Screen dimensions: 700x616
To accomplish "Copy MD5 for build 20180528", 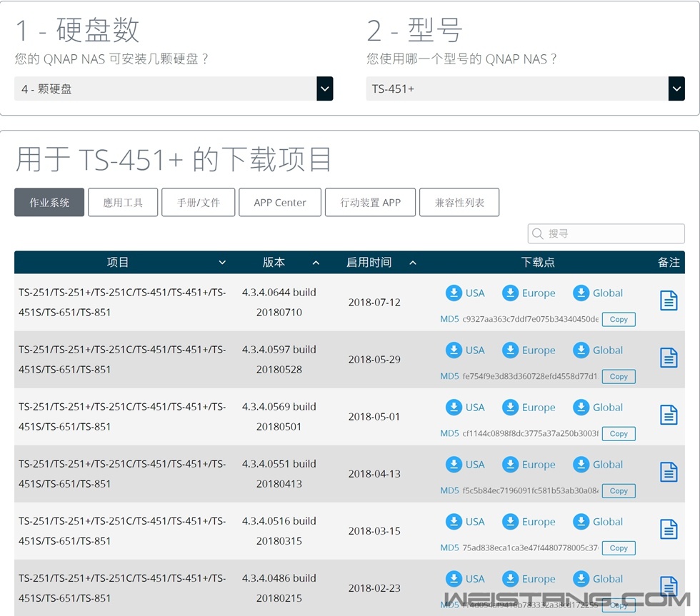I will tap(619, 376).
